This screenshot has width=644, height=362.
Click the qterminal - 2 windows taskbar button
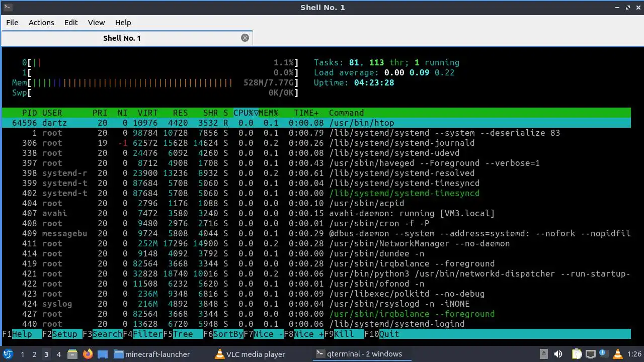coord(361,354)
